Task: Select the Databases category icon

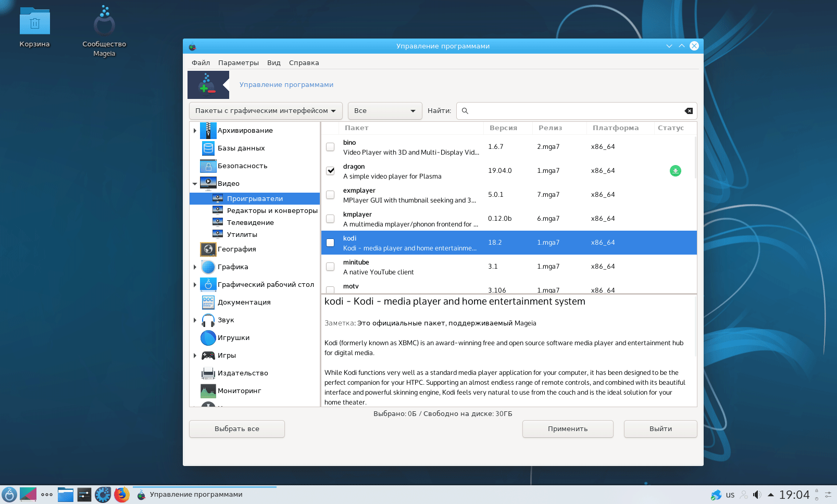Action: click(208, 148)
